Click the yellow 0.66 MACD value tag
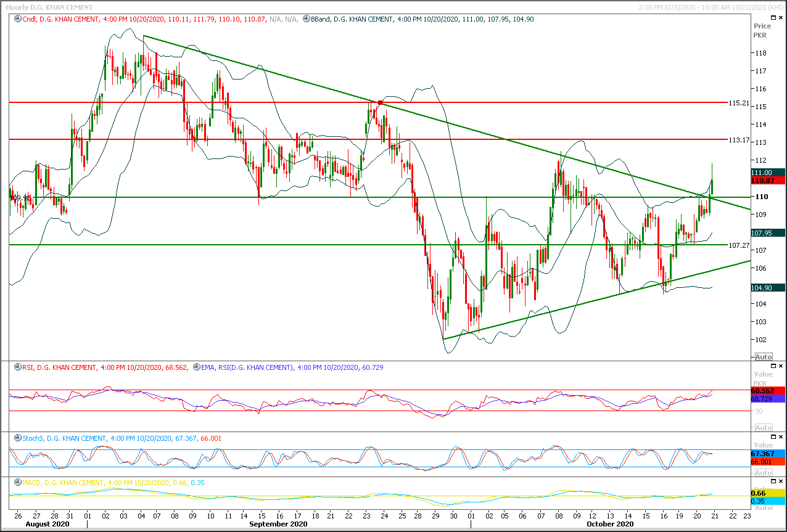This screenshot has width=787, height=532. 767,493
